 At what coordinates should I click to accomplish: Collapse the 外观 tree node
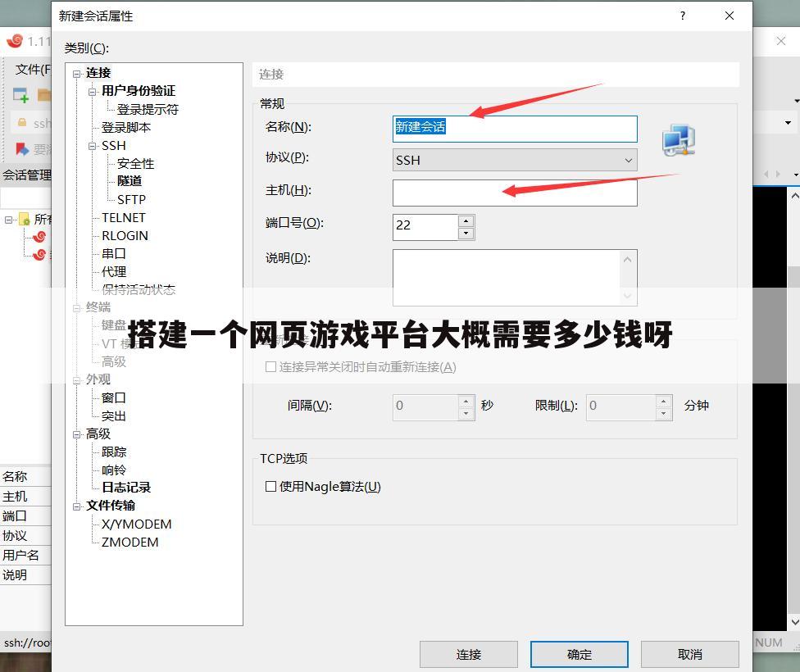[76, 380]
